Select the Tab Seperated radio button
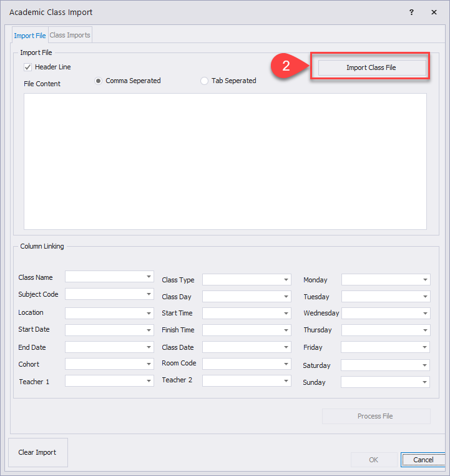Viewport: 450px width, 476px height. click(205, 81)
